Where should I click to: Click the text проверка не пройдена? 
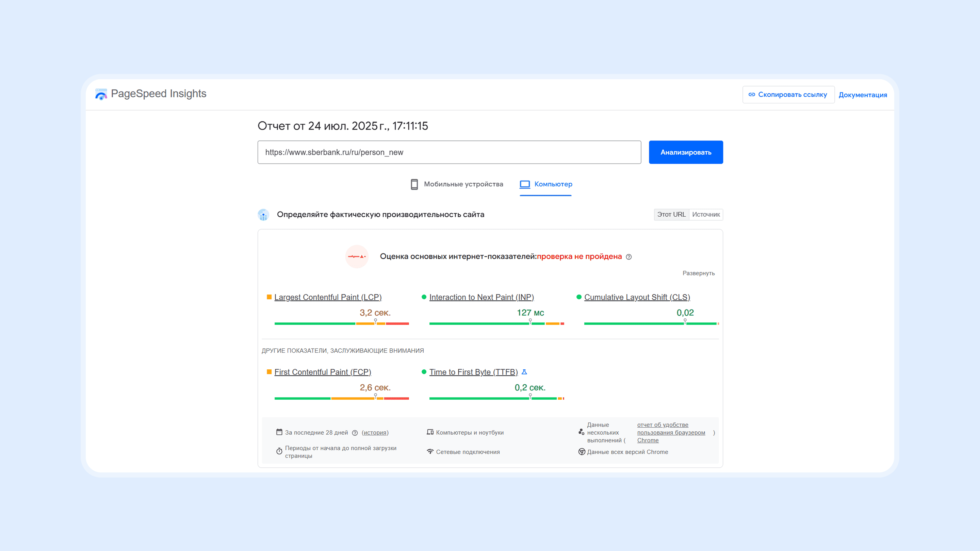point(579,257)
